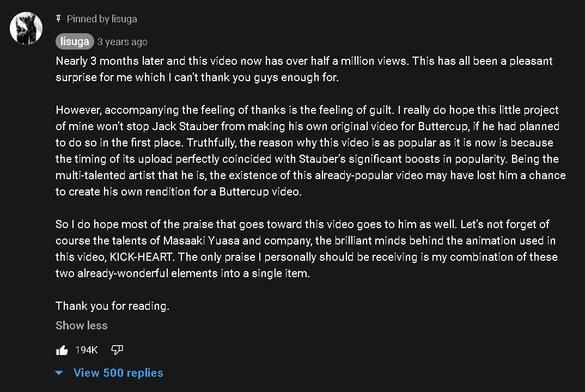Viewport: 585px width, 392px height.
Task: Click the "Thank you for reading." line
Action: point(113,306)
